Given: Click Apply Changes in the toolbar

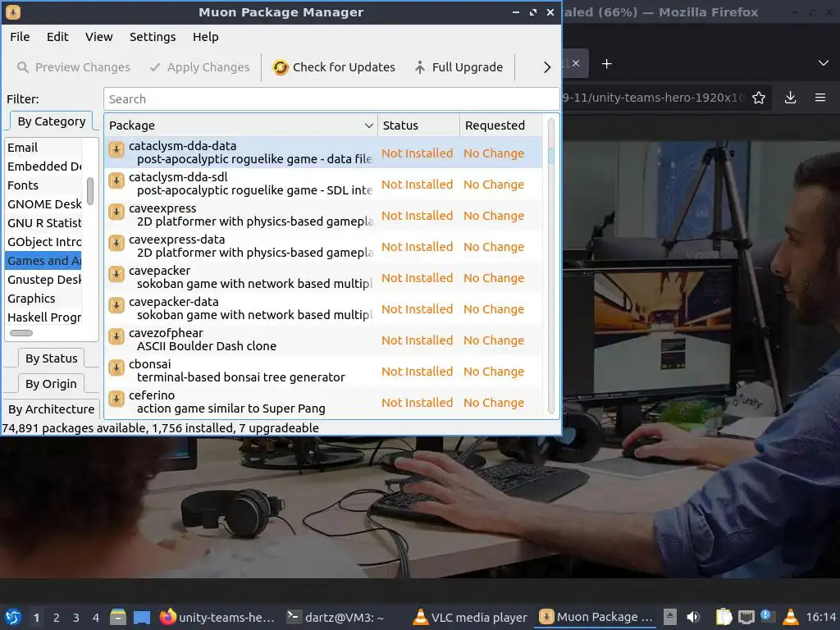Looking at the screenshot, I should tap(199, 67).
